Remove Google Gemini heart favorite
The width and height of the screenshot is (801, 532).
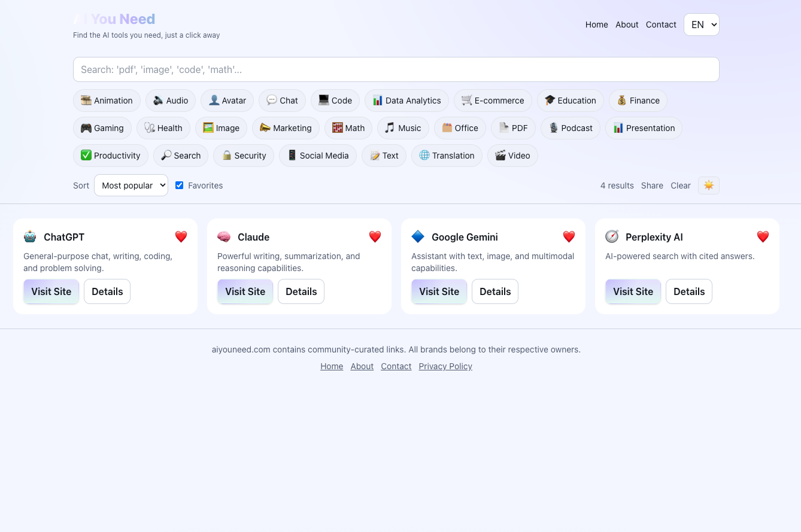point(569,237)
